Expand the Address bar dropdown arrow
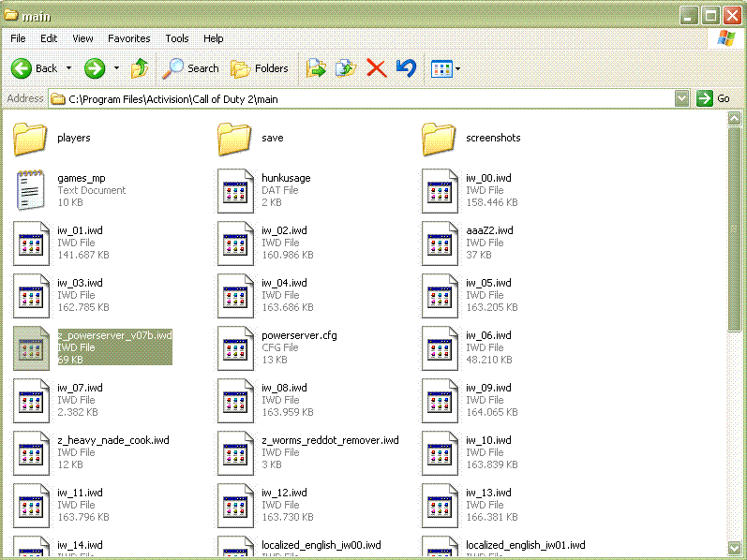The height and width of the screenshot is (560, 747). click(681, 98)
